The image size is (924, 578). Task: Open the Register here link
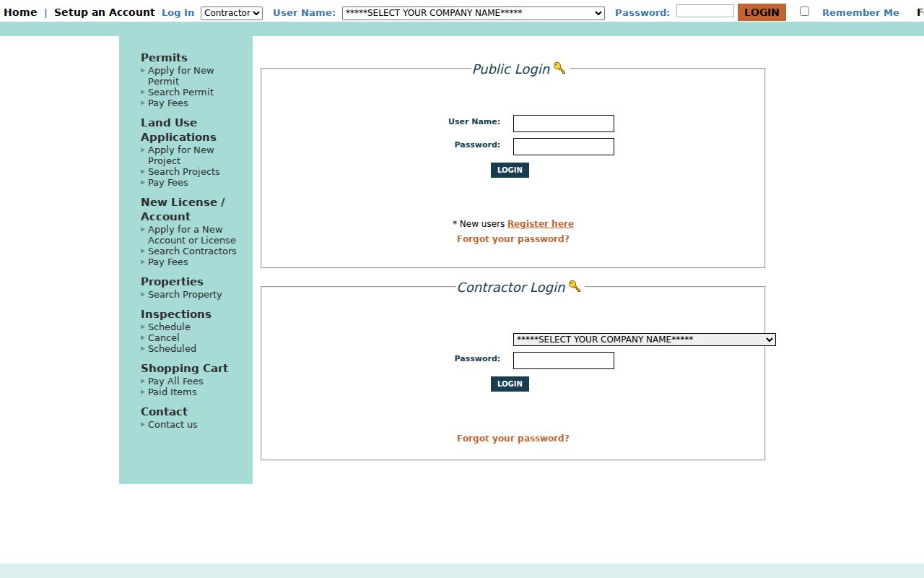tap(541, 224)
